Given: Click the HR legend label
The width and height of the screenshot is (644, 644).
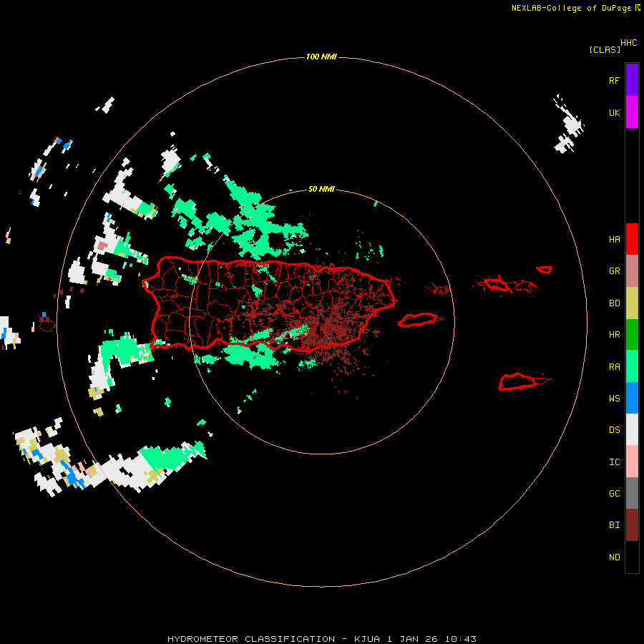Looking at the screenshot, I should coord(614,334).
